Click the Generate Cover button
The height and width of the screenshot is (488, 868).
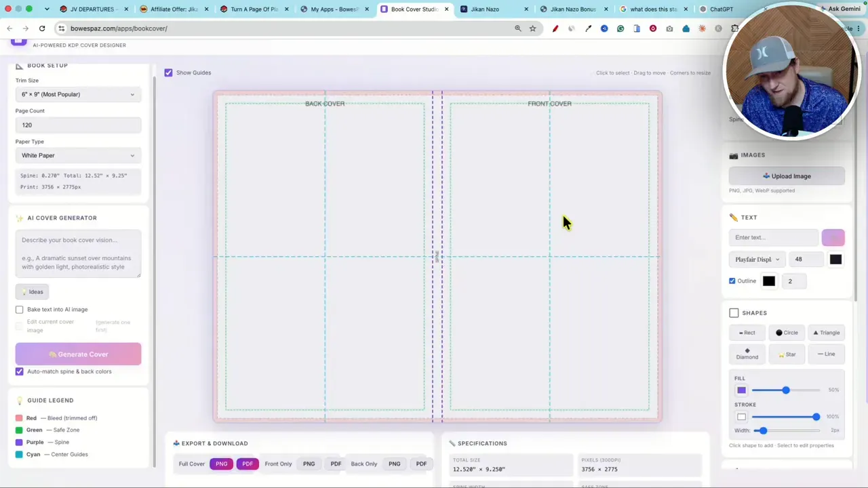tap(78, 354)
